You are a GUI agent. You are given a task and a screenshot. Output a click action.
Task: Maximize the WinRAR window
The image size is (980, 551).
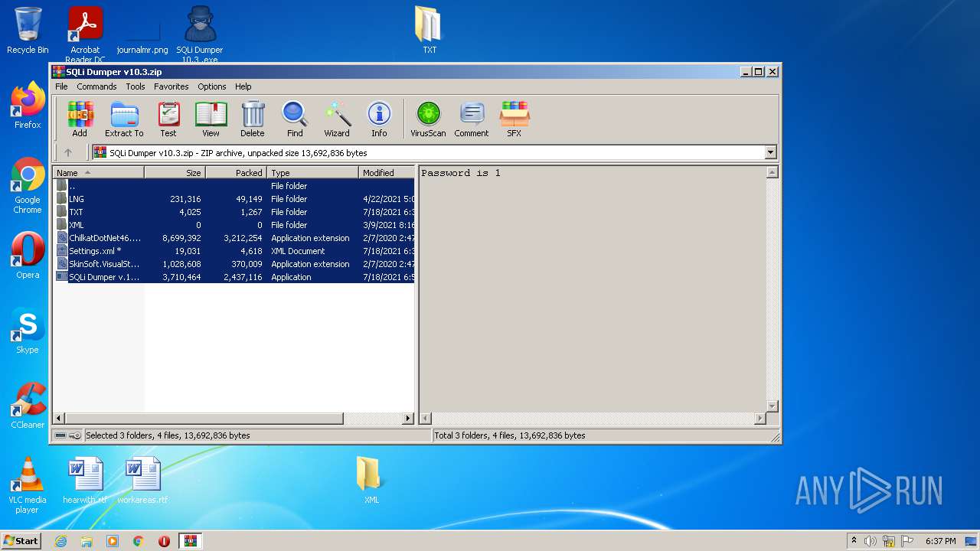[x=758, y=72]
